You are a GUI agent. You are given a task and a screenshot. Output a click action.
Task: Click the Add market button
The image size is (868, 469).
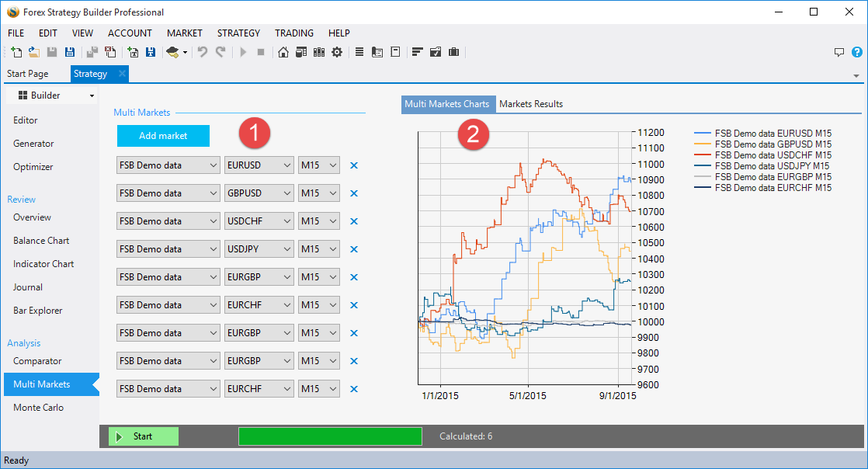[x=163, y=136]
